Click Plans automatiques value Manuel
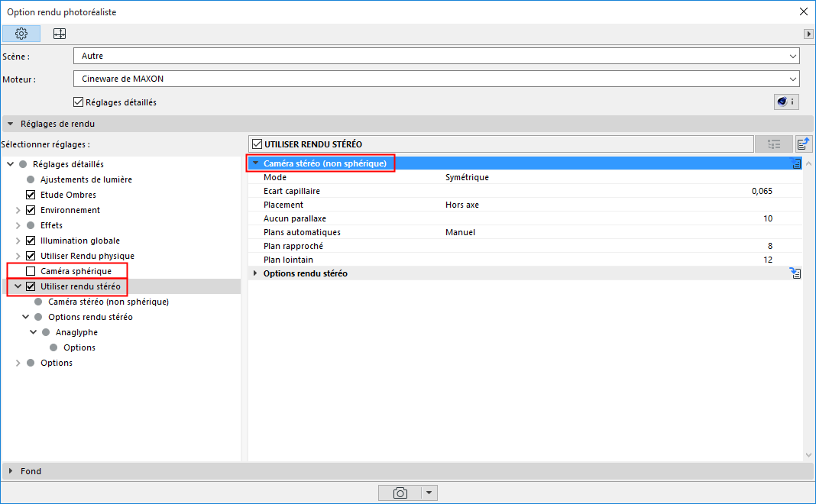Image resolution: width=816 pixels, height=504 pixels. (x=460, y=232)
